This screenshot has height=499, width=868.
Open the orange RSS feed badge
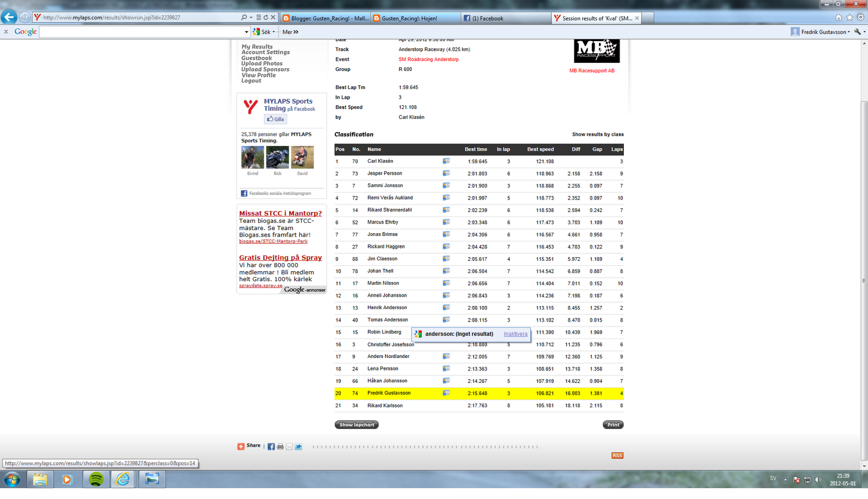[617, 456]
